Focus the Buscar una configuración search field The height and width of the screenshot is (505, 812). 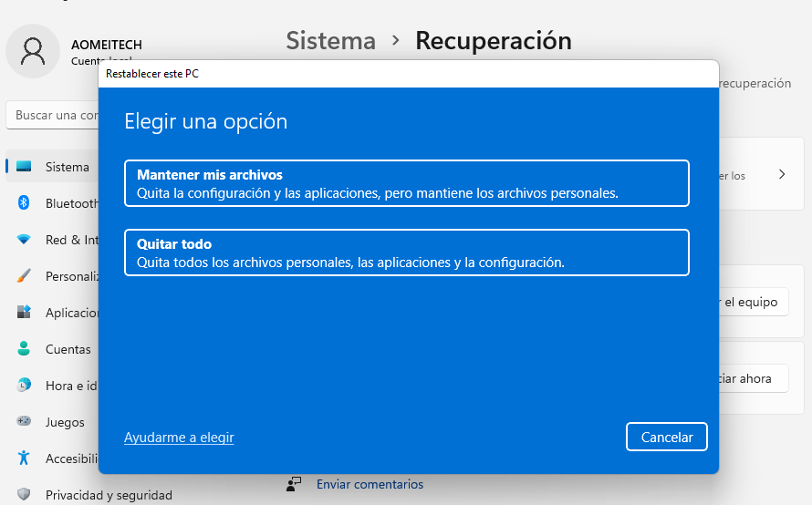57,116
